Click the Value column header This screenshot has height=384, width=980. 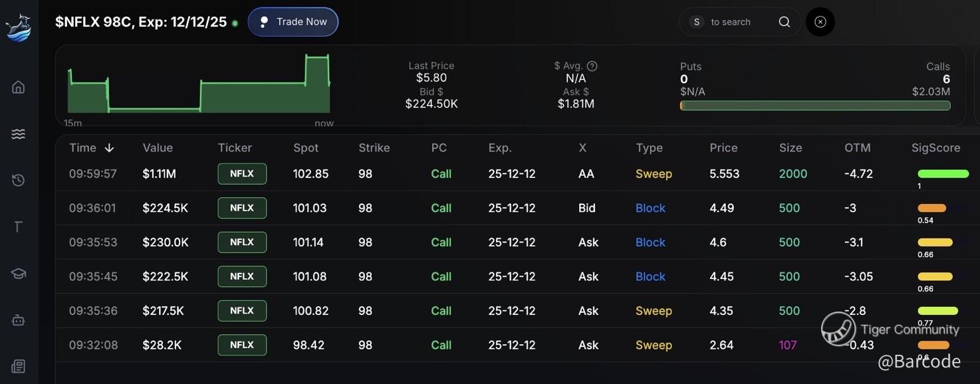158,147
